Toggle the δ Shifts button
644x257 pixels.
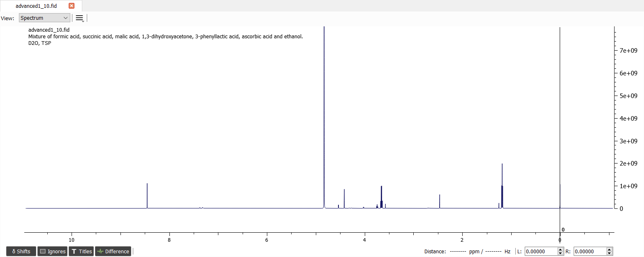pyautogui.click(x=21, y=251)
